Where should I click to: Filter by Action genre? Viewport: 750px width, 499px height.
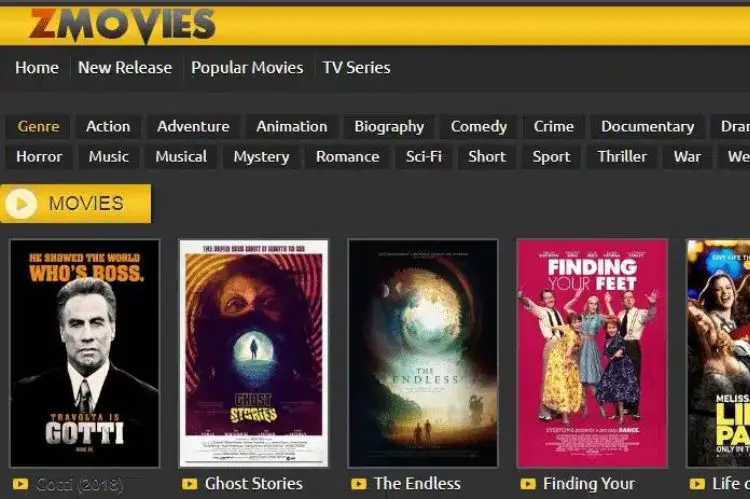tap(108, 126)
